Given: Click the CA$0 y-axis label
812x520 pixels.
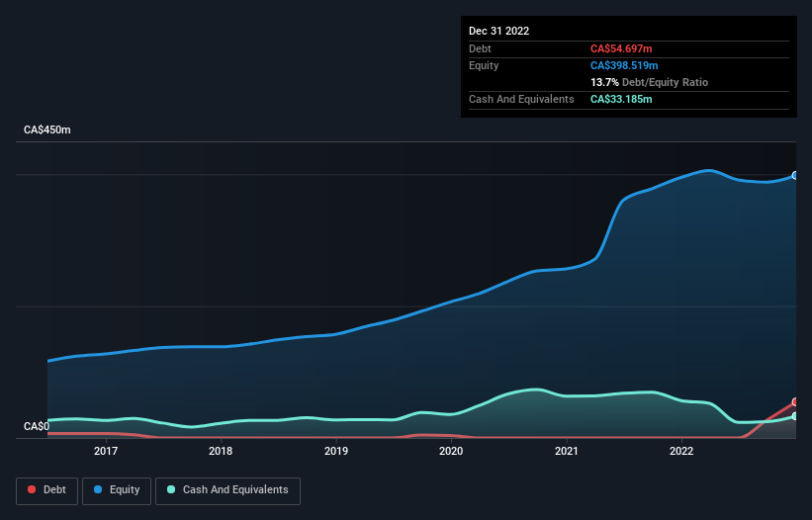Looking at the screenshot, I should click(37, 426).
